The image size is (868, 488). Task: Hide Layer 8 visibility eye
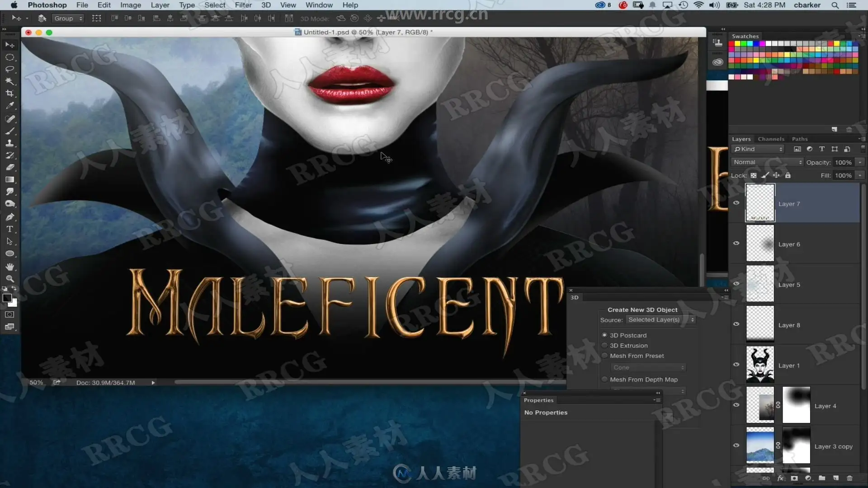[736, 324]
